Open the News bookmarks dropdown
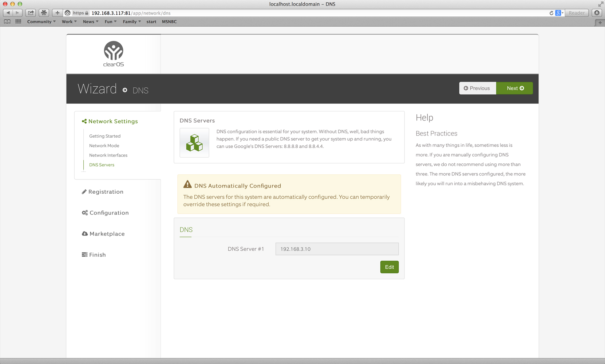The height and width of the screenshot is (364, 605). 91,22
